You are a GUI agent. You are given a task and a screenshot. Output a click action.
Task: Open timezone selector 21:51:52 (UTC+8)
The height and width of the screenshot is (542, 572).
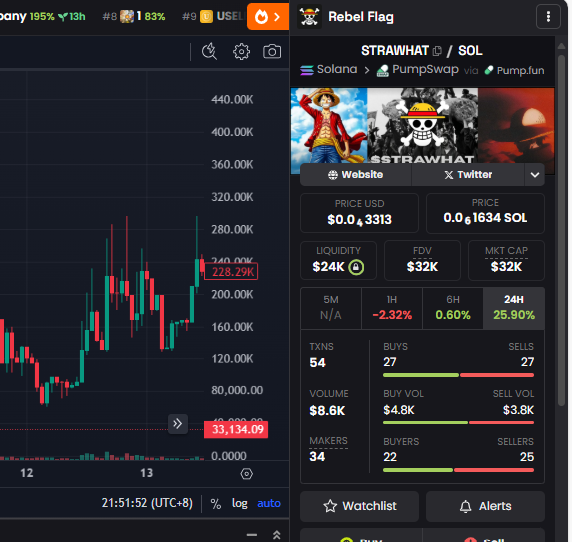[x=147, y=503]
